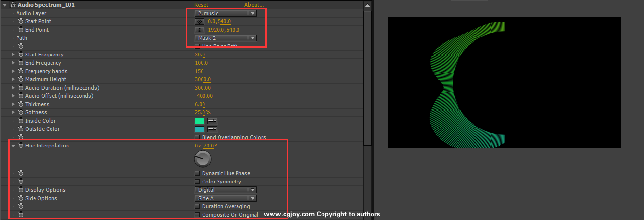Enable Composite On Original checkbox
644x220 pixels.
(197, 215)
